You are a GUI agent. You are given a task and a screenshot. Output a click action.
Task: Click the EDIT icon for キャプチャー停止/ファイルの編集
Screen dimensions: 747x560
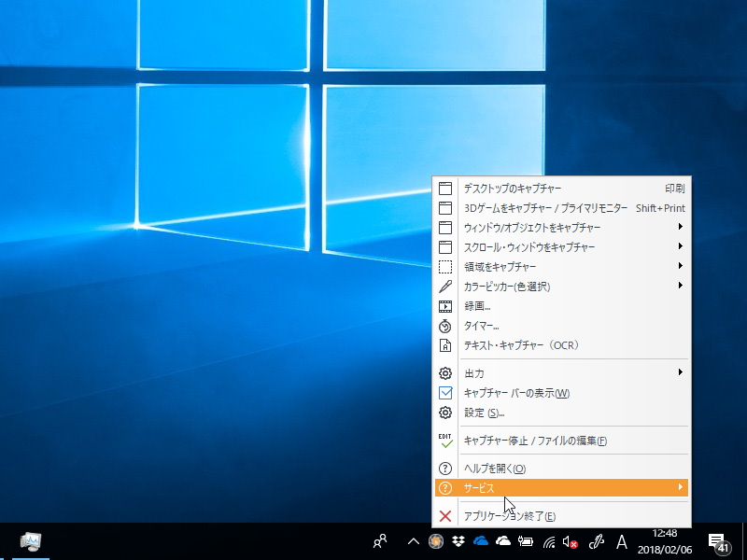point(446,440)
